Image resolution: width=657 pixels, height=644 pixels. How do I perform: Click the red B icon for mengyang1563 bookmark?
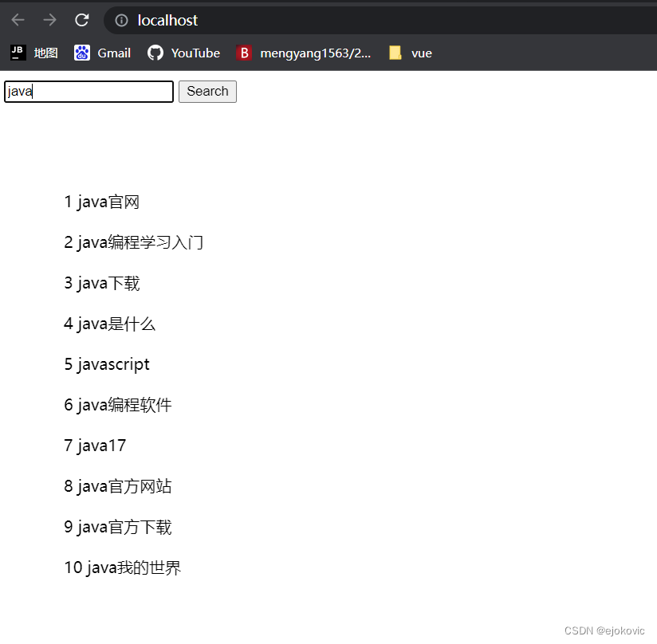tap(244, 53)
